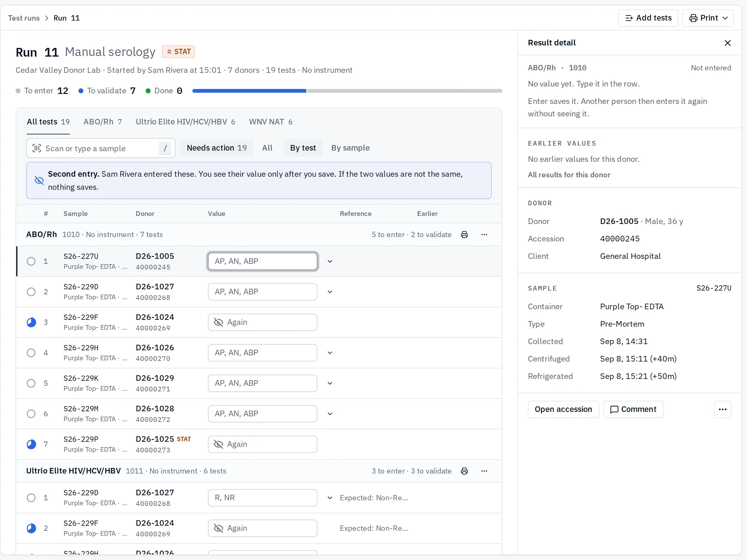Click the barcode scan icon in search box
The height and width of the screenshot is (560, 747).
tap(36, 148)
